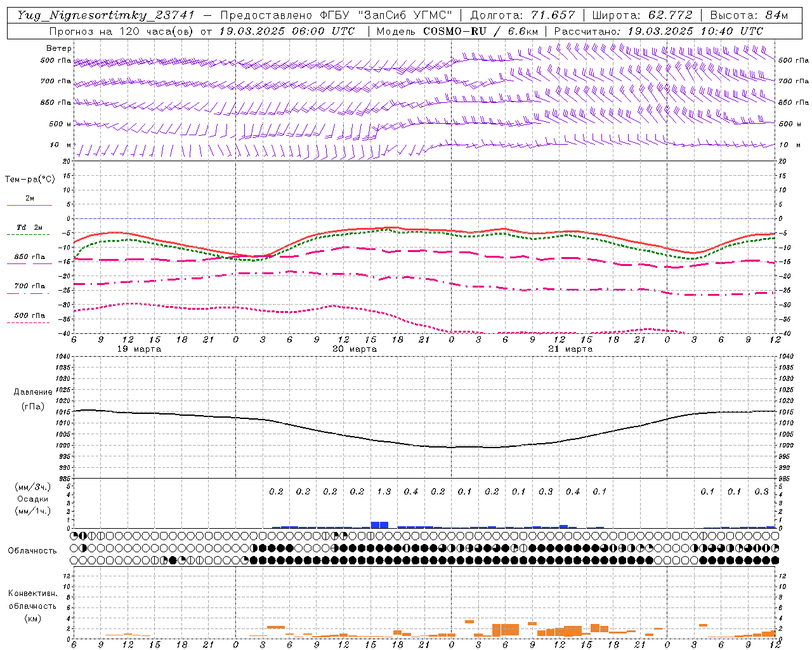This screenshot has width=812, height=650.
Task: Click the right pressure axis value '1015'
Action: click(786, 412)
